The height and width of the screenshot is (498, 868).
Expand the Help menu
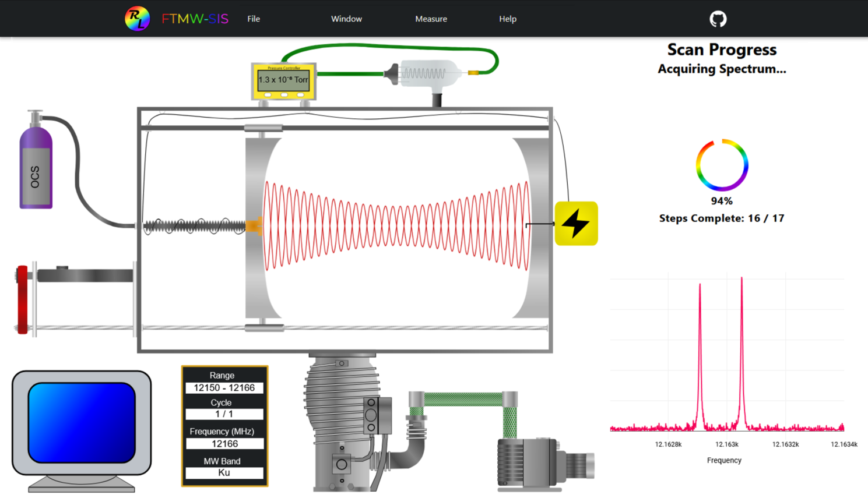pyautogui.click(x=507, y=19)
